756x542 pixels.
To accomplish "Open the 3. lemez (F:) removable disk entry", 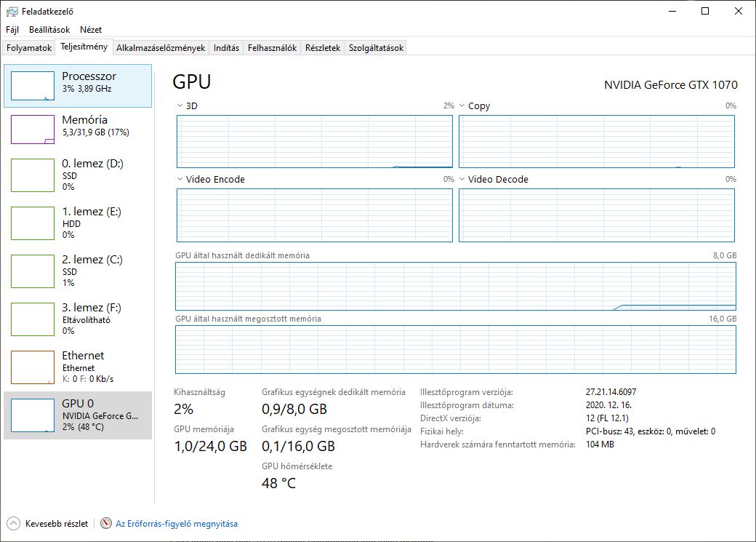I will (x=78, y=319).
